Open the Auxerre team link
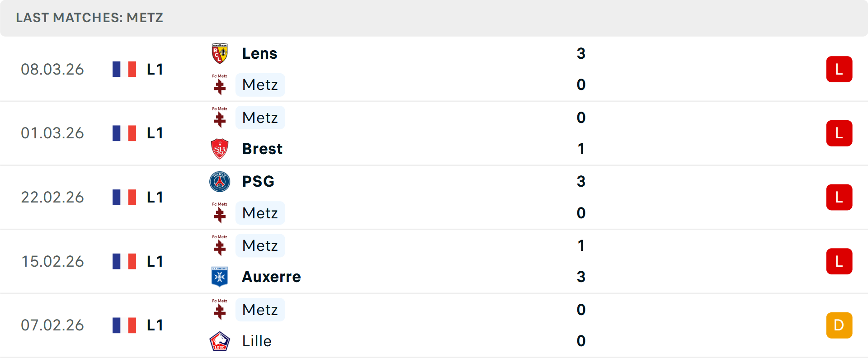This screenshot has width=868, height=358. (271, 277)
